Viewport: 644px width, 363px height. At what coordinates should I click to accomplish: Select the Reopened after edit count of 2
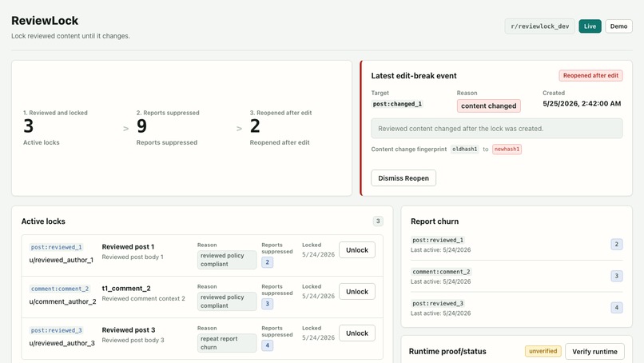click(255, 126)
